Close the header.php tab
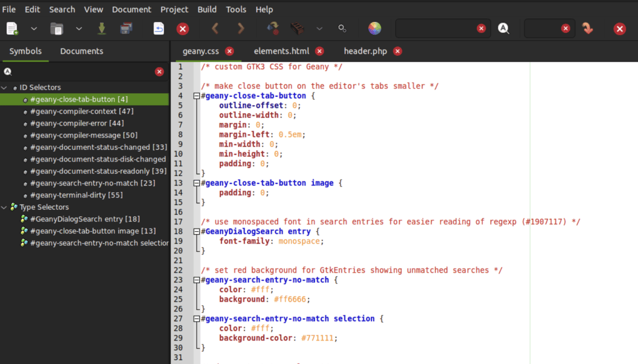The image size is (638, 364). point(398,51)
